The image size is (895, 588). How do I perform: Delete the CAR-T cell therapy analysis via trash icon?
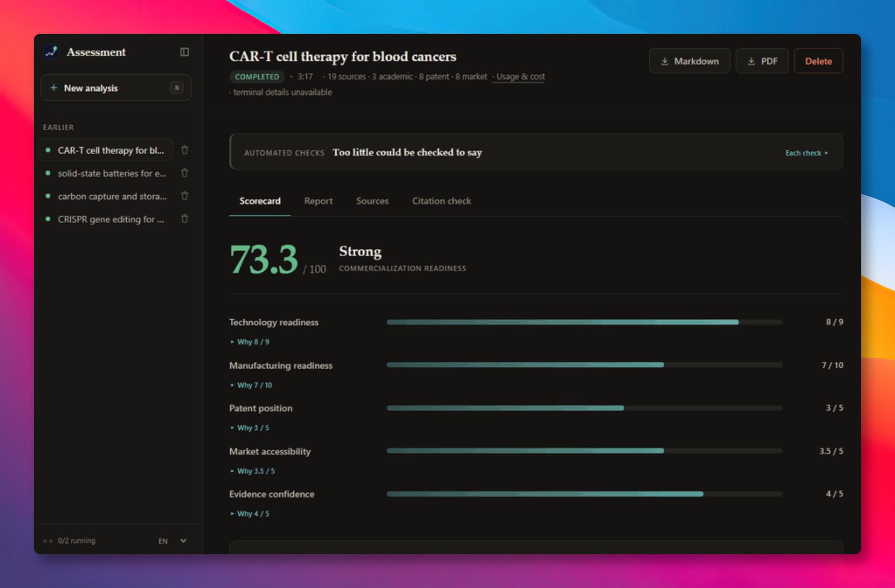click(184, 150)
